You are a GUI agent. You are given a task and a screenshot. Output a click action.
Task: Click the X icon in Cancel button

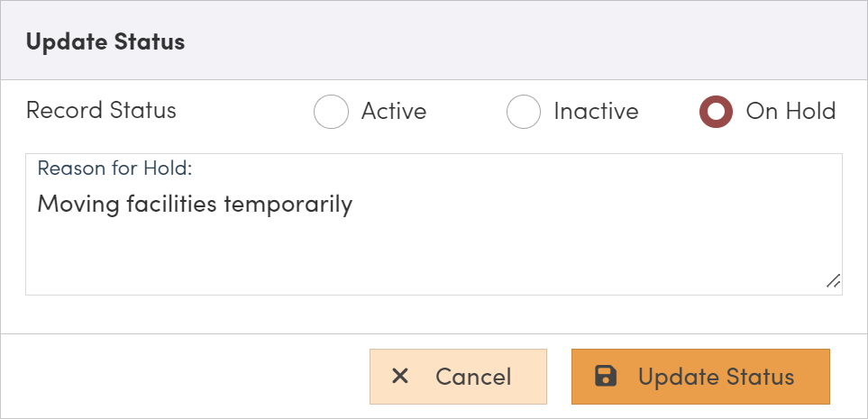(x=401, y=376)
